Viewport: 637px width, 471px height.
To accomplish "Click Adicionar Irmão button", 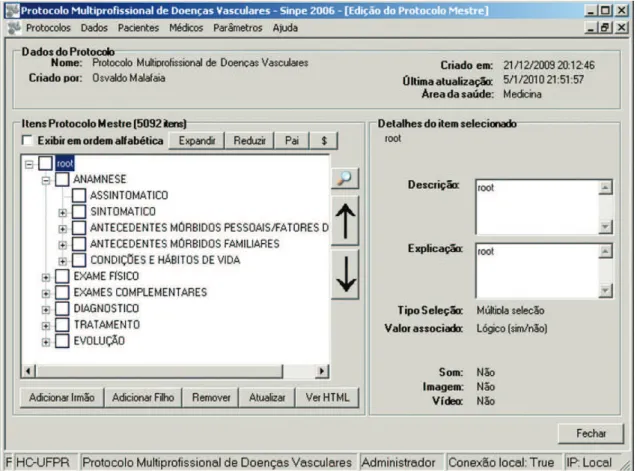I will (62, 397).
